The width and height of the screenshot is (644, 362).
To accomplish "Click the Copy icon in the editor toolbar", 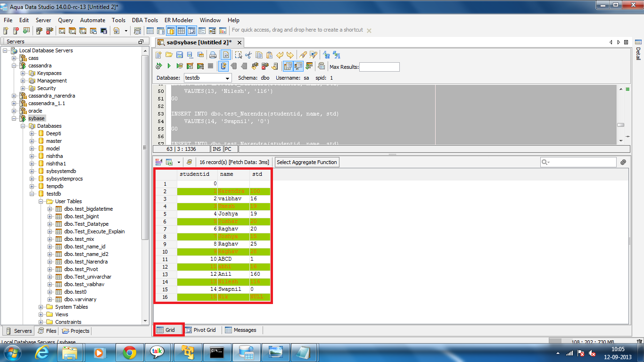I will [x=259, y=55].
